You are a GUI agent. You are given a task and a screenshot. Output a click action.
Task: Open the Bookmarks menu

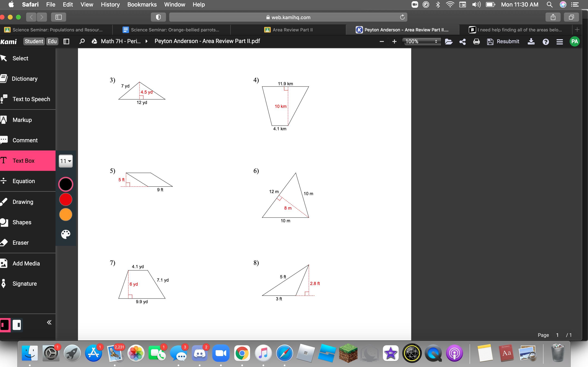coord(142,5)
